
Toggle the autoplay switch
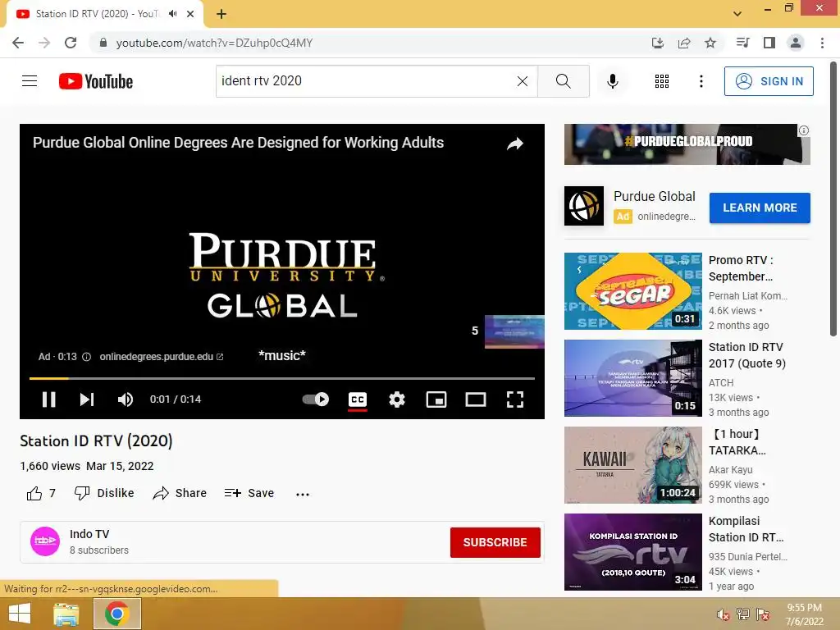pyautogui.click(x=316, y=399)
